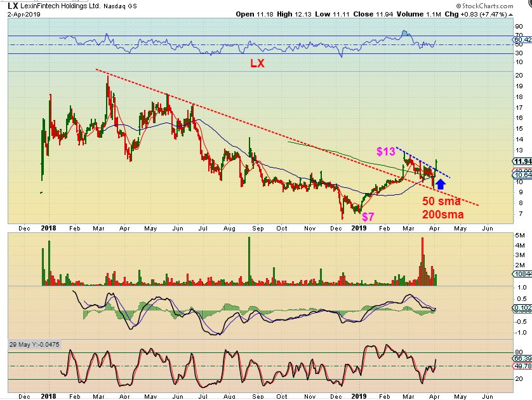Click the High 12.13 value
The width and height of the screenshot is (532, 400).
pyautogui.click(x=294, y=14)
